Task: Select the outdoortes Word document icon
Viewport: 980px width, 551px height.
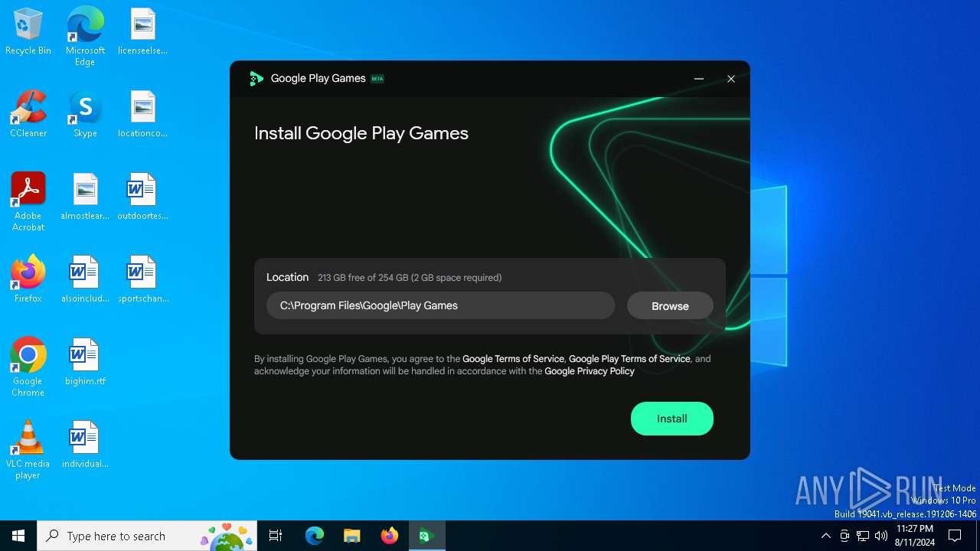Action: pos(142,197)
